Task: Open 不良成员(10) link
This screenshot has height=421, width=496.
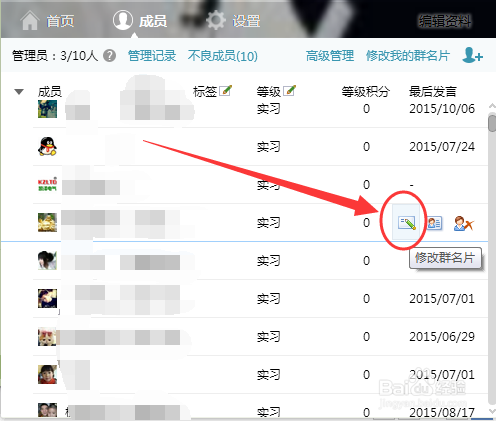Action: pos(223,56)
